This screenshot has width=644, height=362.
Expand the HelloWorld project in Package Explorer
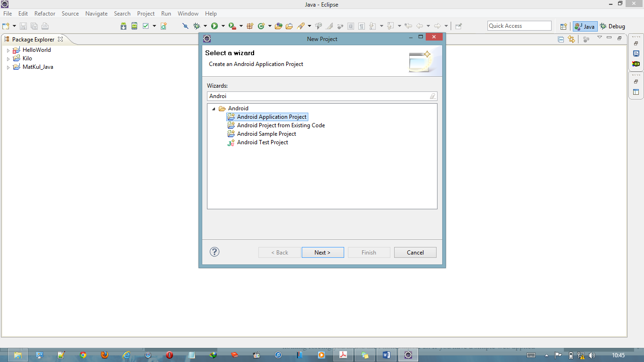[x=8, y=49]
